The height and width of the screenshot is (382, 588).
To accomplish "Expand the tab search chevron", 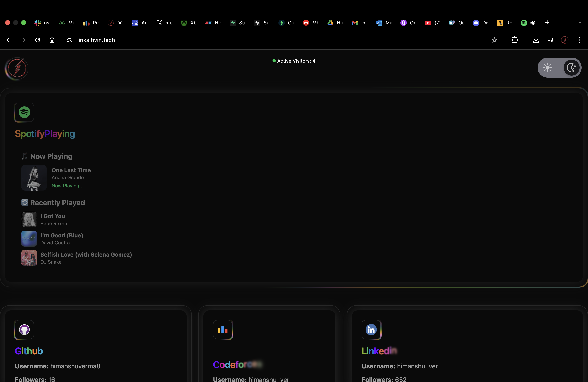I will tap(580, 23).
